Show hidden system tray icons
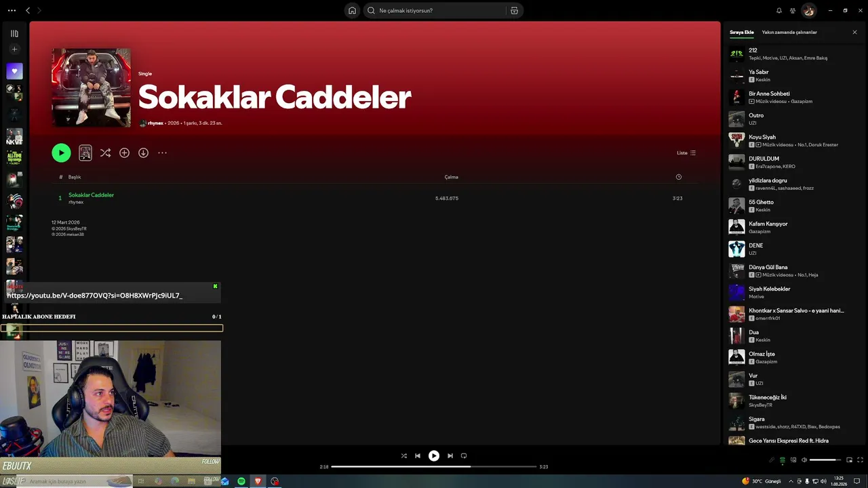This screenshot has height=488, width=868. tap(790, 481)
